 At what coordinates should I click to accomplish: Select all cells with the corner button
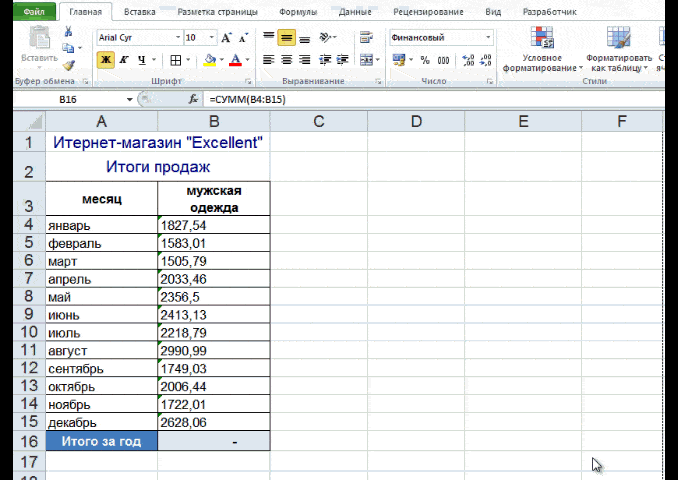(x=29, y=122)
